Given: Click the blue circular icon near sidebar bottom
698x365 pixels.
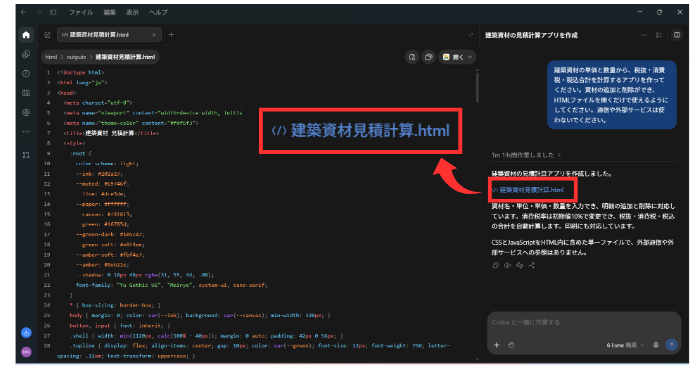Looking at the screenshot, I should click(26, 333).
